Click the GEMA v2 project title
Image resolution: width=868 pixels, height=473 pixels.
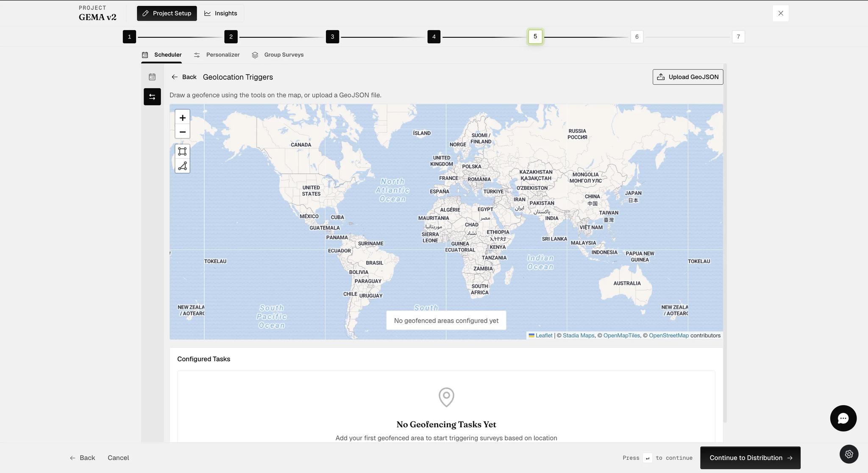(x=97, y=17)
